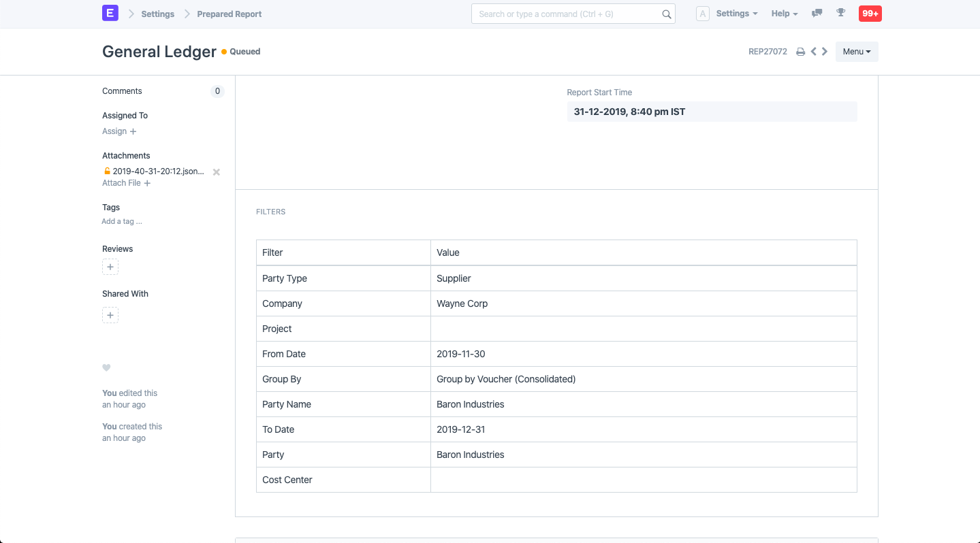The width and height of the screenshot is (980, 543).
Task: Expand the Settings dropdown in top bar
Action: click(x=736, y=13)
